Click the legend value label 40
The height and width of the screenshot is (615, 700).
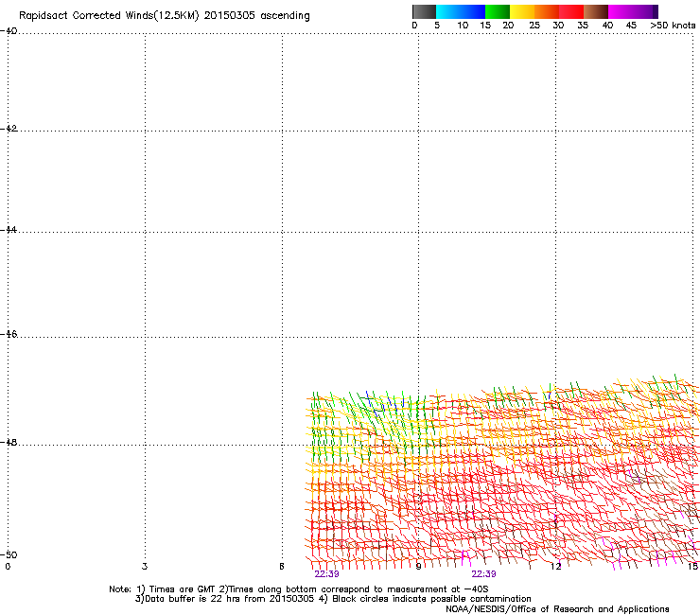coord(607,26)
